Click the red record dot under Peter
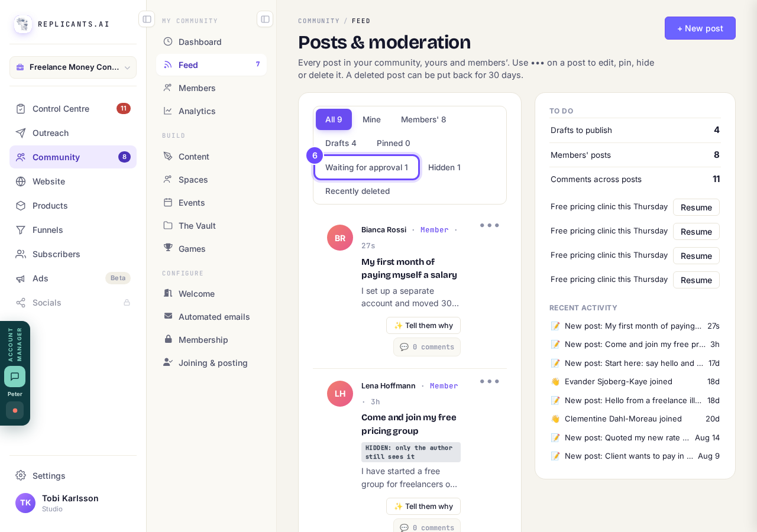Image resolution: width=757 pixels, height=532 pixels. pyautogui.click(x=15, y=410)
